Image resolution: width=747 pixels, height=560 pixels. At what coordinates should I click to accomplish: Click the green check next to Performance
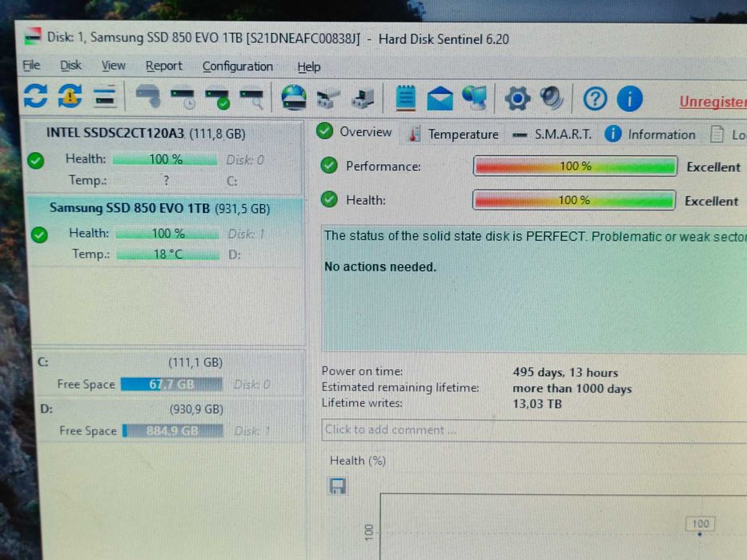tap(329, 166)
